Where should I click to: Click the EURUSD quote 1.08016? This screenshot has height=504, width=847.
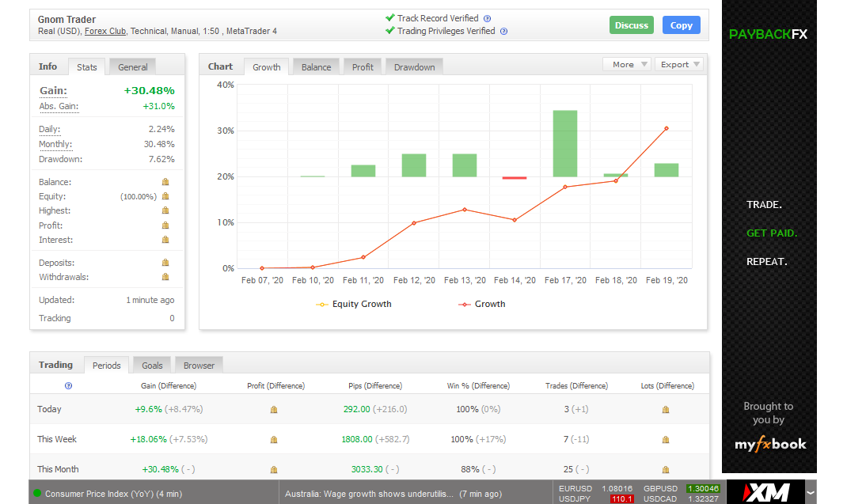click(x=617, y=488)
